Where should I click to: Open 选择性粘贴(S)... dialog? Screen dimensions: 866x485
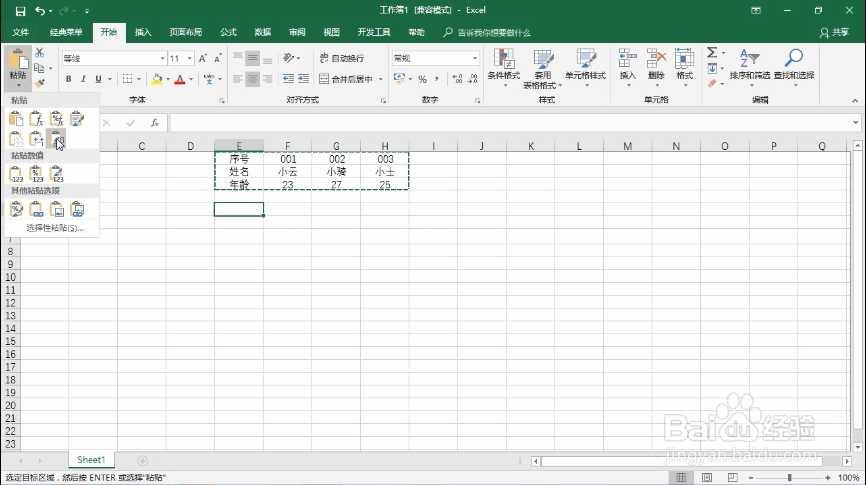tap(55, 228)
